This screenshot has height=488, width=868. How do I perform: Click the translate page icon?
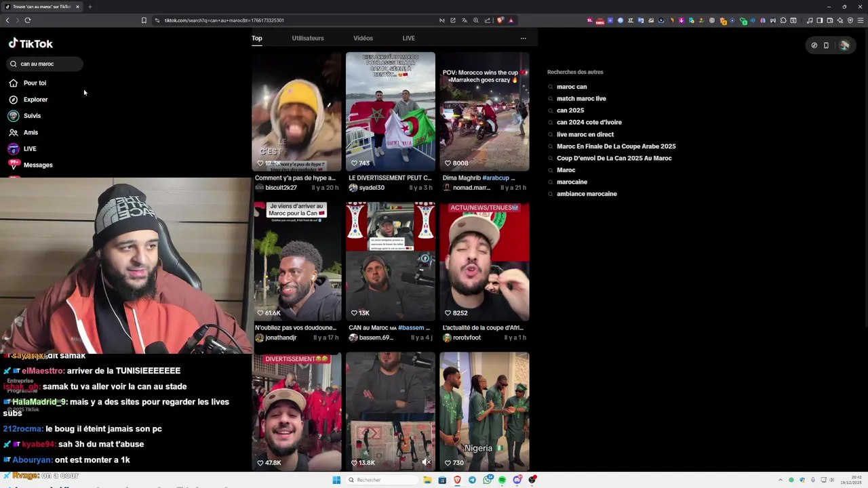(465, 20)
